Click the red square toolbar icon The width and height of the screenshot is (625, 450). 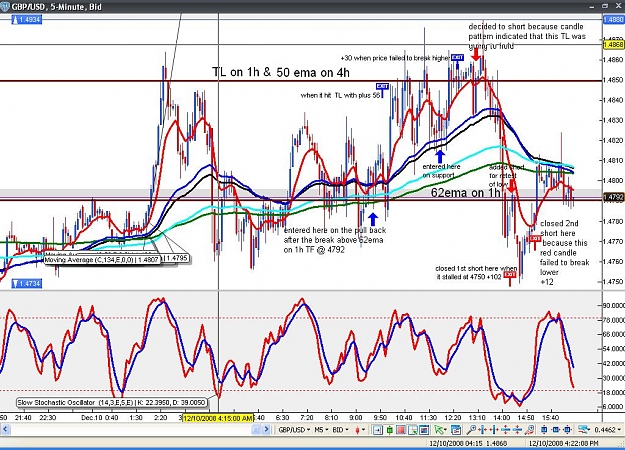coord(401,430)
